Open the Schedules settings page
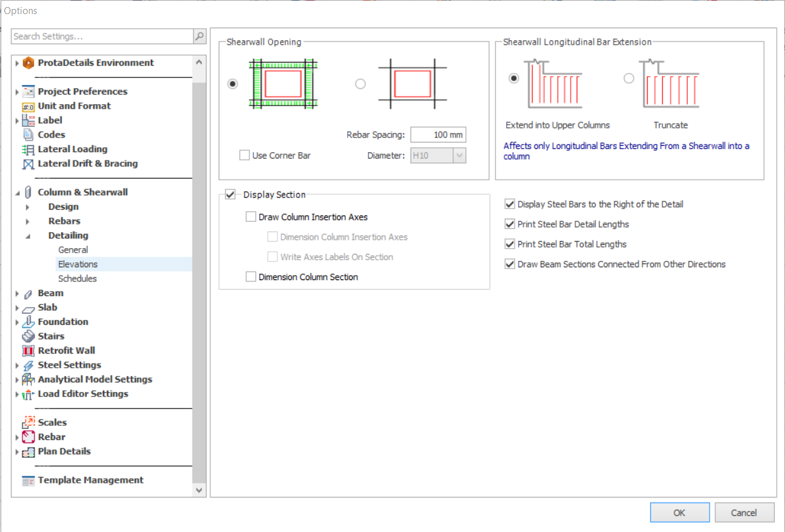This screenshot has height=532, width=785. [77, 279]
